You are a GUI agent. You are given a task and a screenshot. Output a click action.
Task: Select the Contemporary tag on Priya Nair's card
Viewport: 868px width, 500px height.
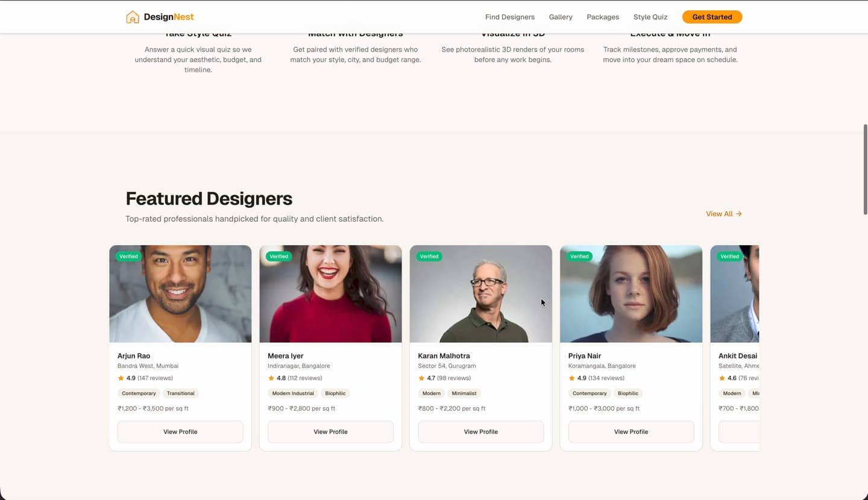(590, 393)
